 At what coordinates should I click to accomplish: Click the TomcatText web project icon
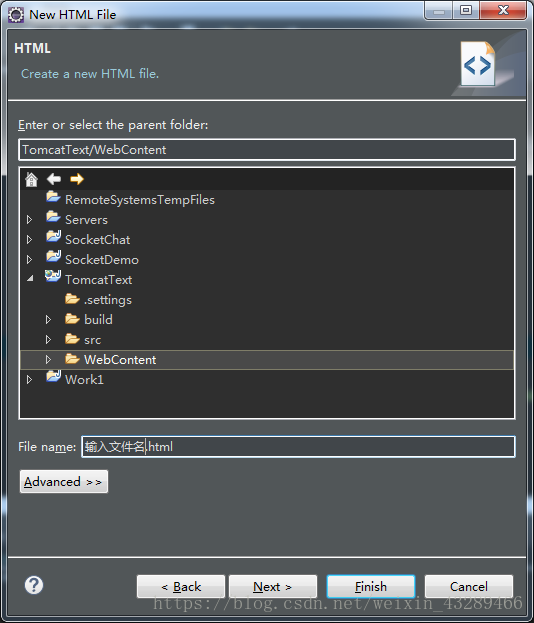[x=53, y=276]
